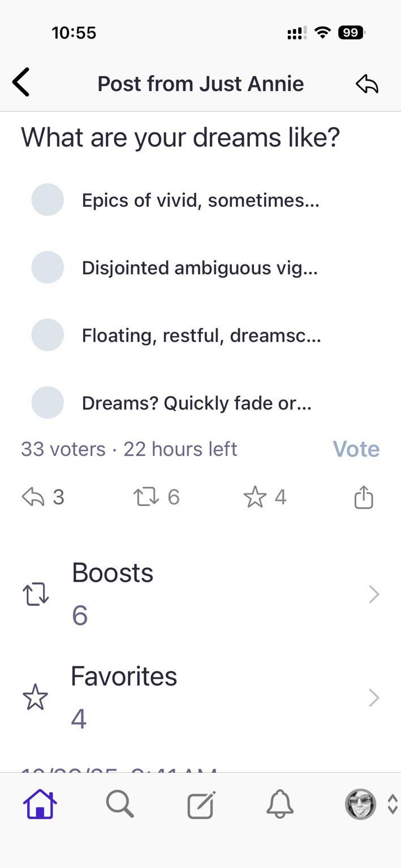View the 33 voters count text
Image resolution: width=401 pixels, height=868 pixels.
click(x=63, y=448)
